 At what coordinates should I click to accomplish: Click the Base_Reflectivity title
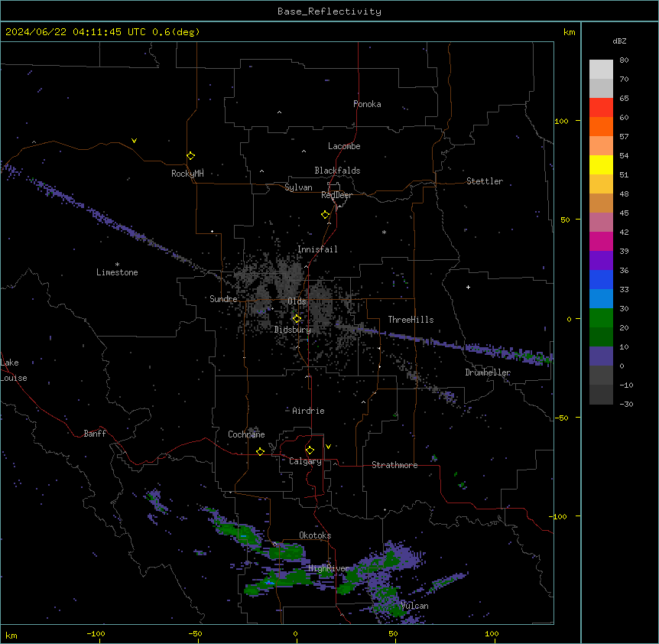point(329,11)
